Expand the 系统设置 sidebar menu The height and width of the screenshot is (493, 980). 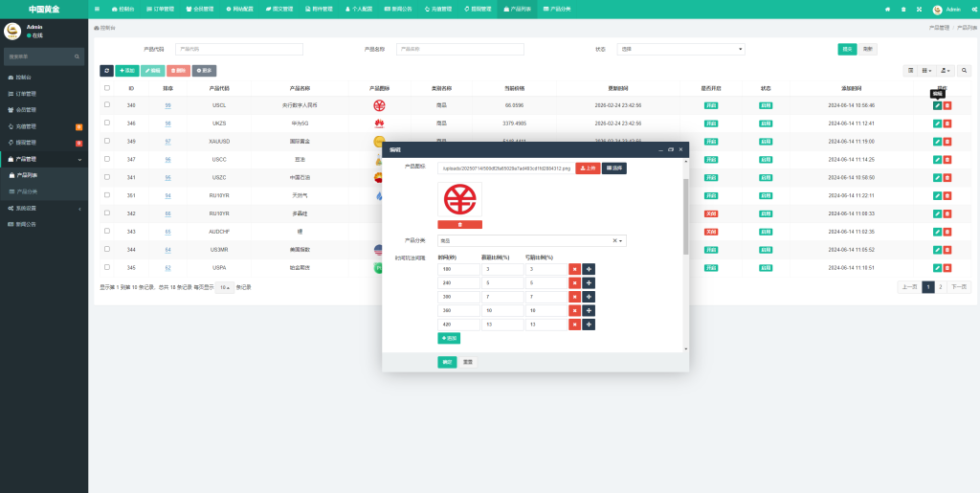point(44,208)
